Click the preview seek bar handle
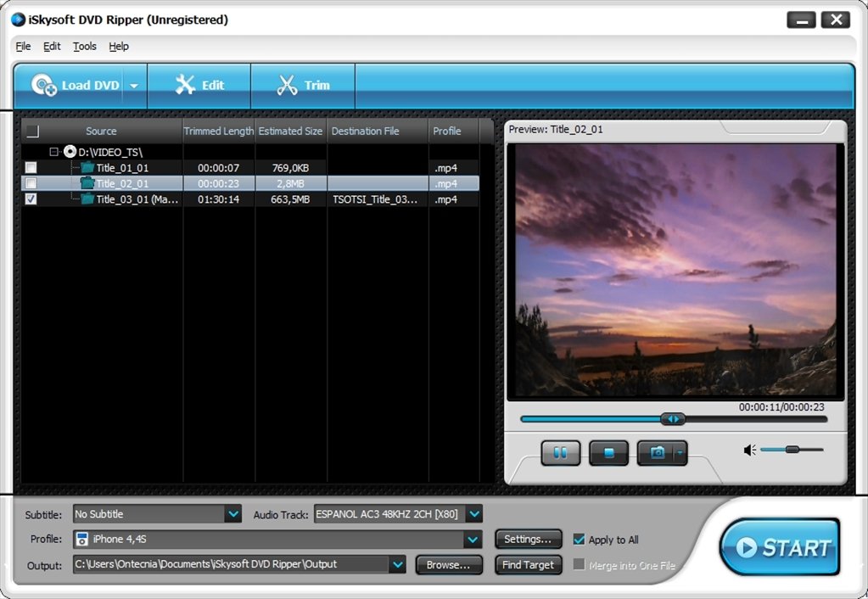The image size is (868, 599). click(673, 419)
